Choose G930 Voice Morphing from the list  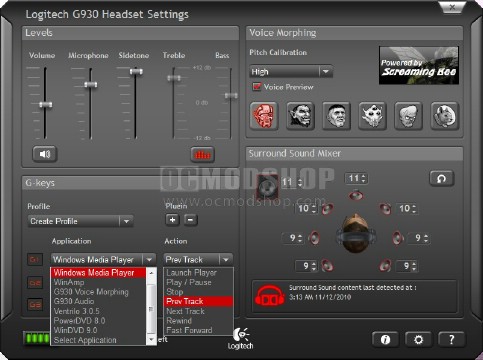click(98, 292)
